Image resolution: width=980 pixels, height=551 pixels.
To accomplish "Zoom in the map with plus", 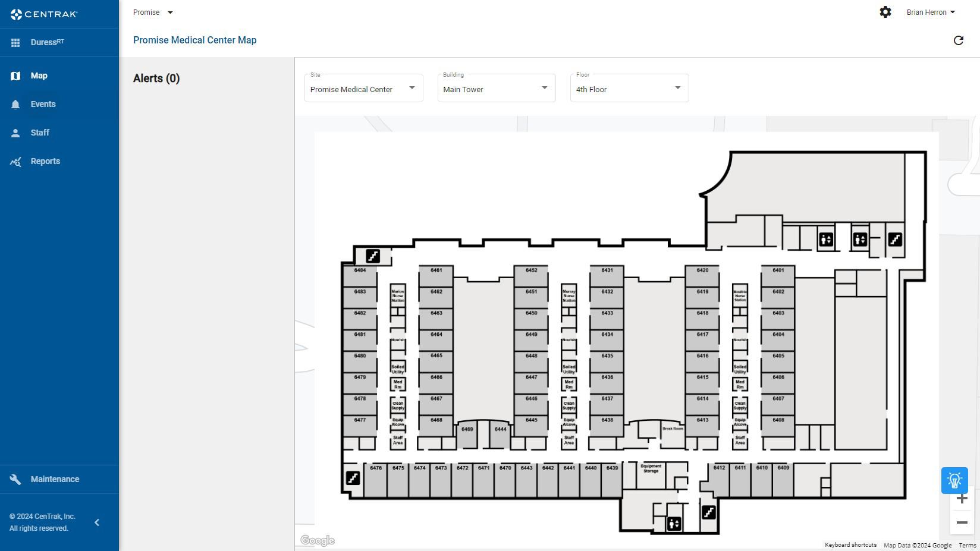I will (962, 499).
